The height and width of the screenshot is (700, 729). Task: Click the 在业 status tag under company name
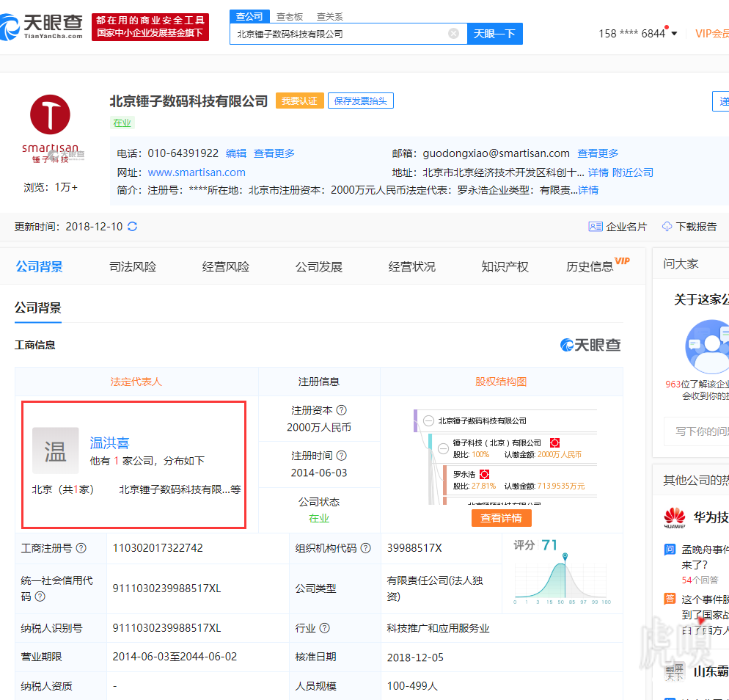pyautogui.click(x=122, y=123)
